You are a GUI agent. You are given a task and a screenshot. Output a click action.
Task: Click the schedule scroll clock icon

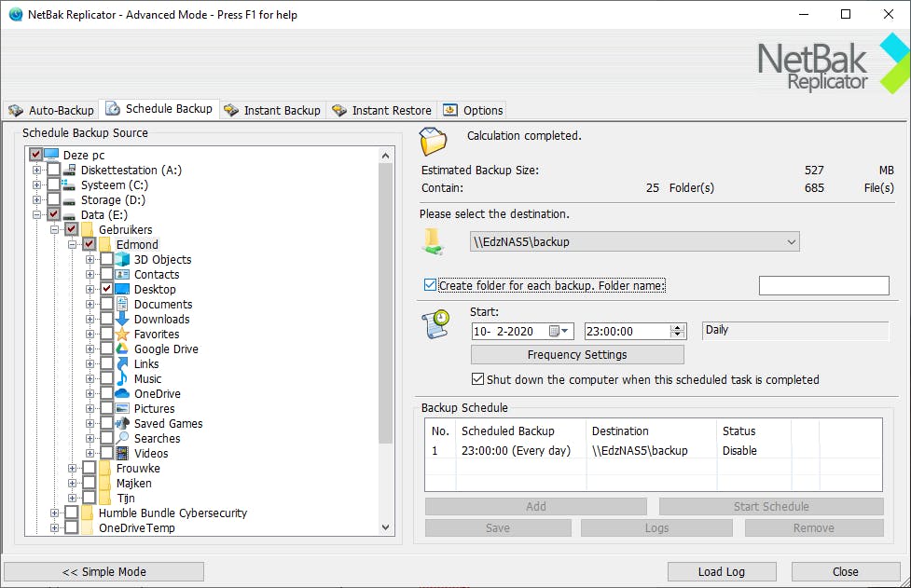[435, 324]
